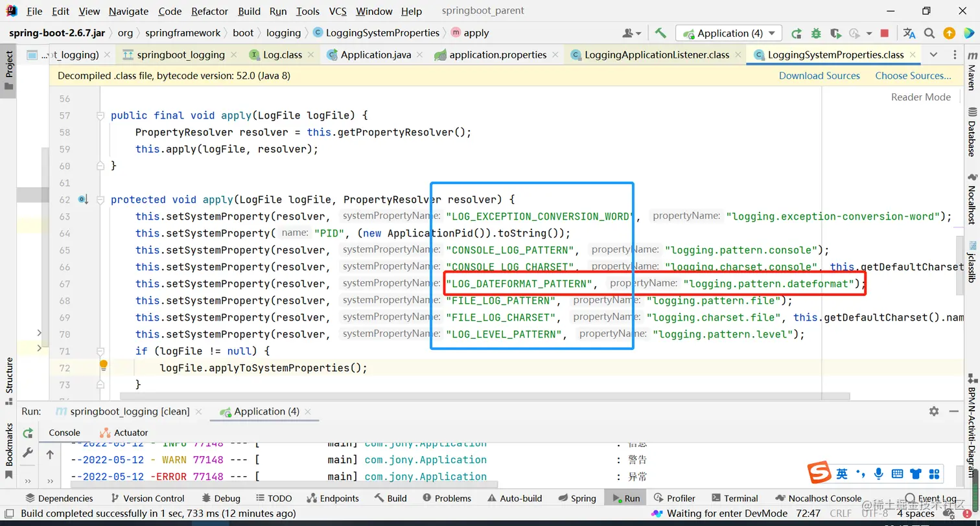Screen dimensions: 980x526
Task: Open the Nocalhost side tool window
Action: [x=972, y=199]
